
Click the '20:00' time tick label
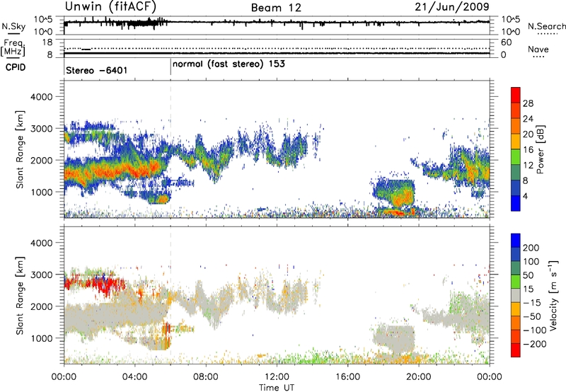(419, 377)
